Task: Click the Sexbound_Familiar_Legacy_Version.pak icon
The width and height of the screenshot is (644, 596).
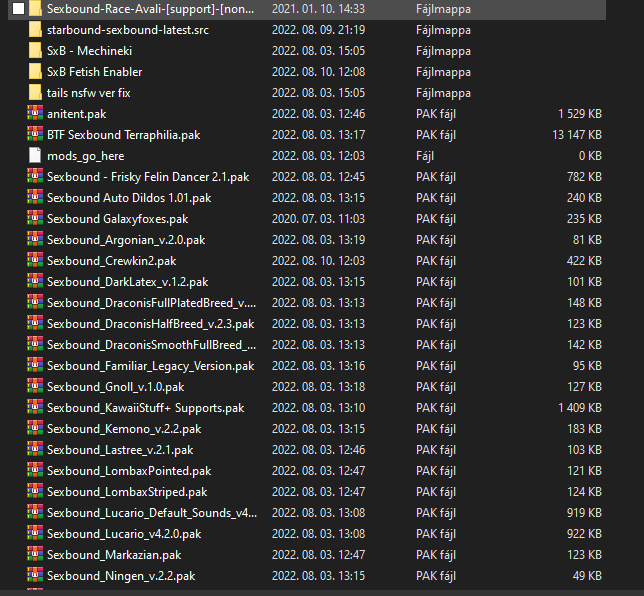Action: (x=35, y=365)
